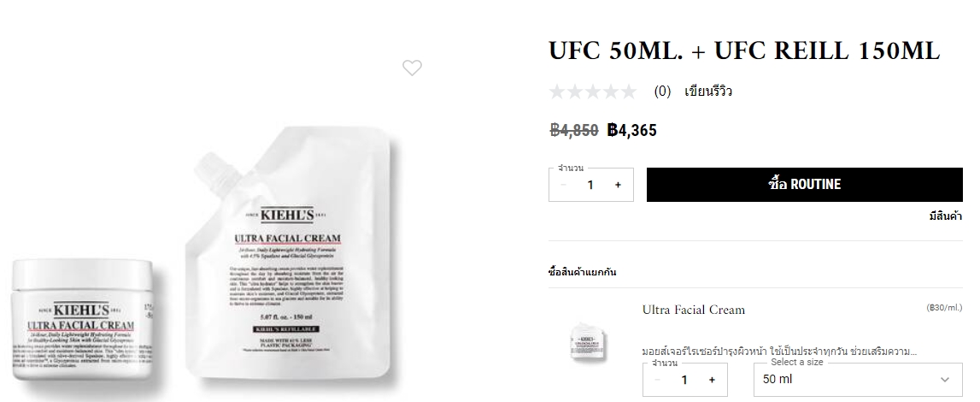This screenshot has width=980, height=402.
Task: Decrease Ultra Facial Cream quantity with minus
Action: click(658, 380)
